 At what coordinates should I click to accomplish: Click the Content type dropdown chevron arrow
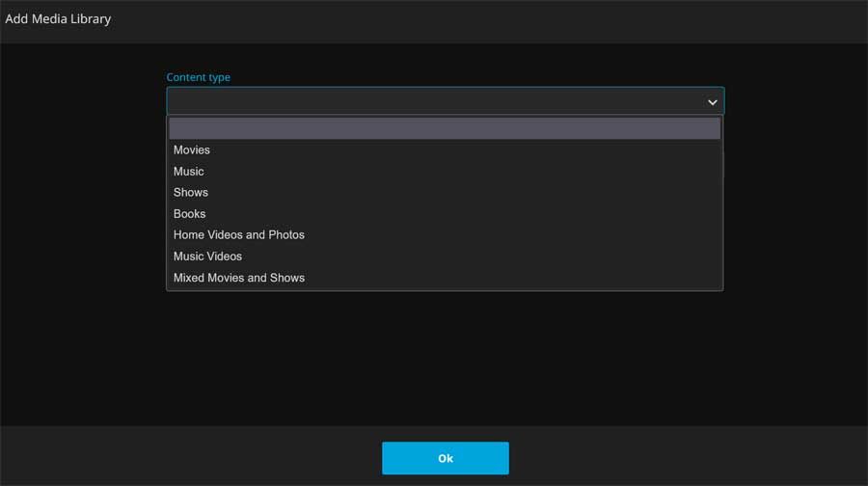point(713,102)
